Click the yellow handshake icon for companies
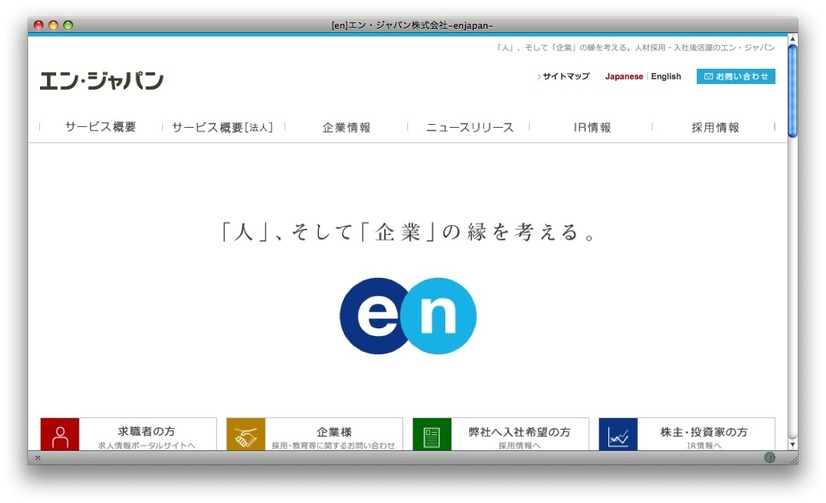Image resolution: width=826 pixels, height=503 pixels. 246,435
